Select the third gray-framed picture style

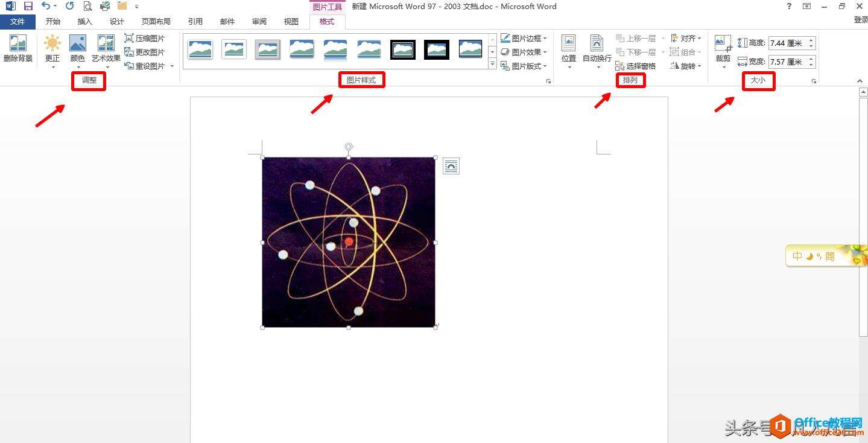point(268,49)
